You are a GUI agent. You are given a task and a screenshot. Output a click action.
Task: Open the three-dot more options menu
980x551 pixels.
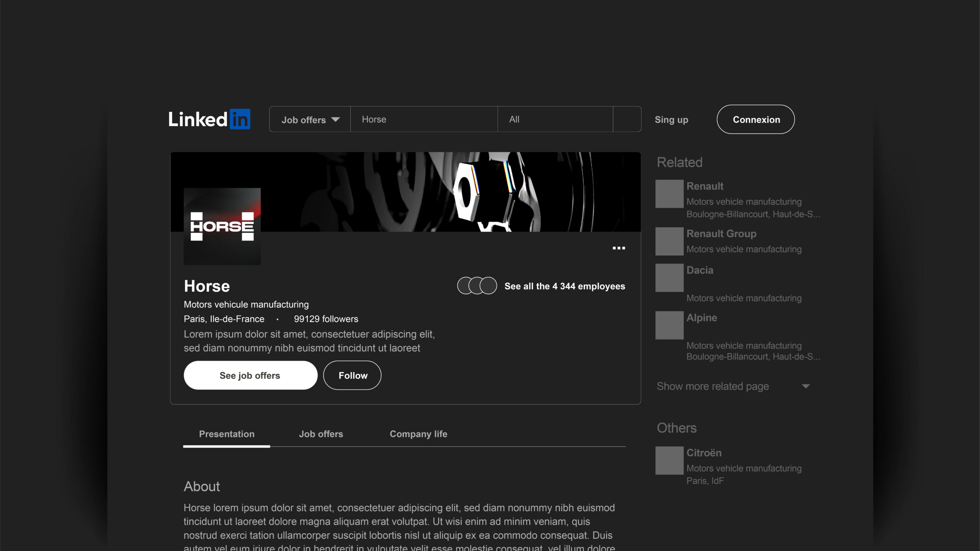(619, 248)
